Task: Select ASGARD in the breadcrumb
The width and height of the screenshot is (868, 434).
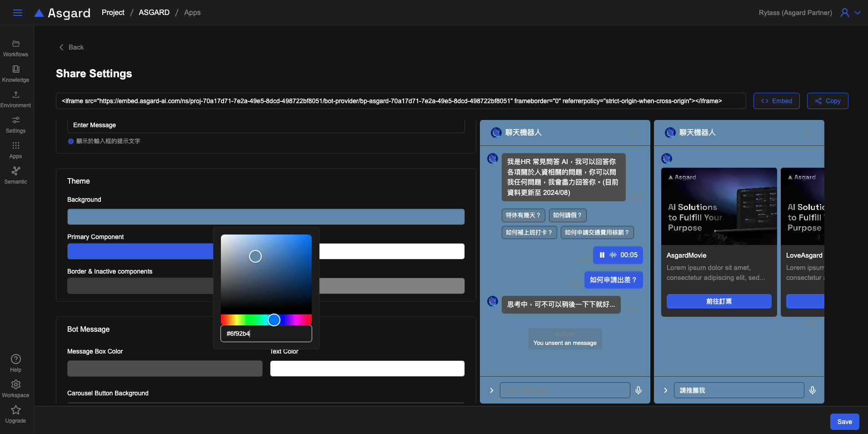Action: [x=154, y=13]
